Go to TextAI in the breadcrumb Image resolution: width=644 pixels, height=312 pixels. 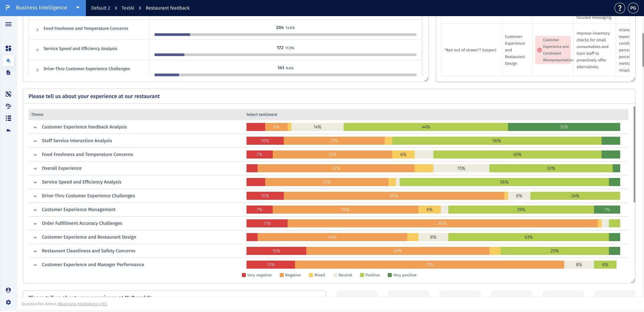click(x=128, y=8)
